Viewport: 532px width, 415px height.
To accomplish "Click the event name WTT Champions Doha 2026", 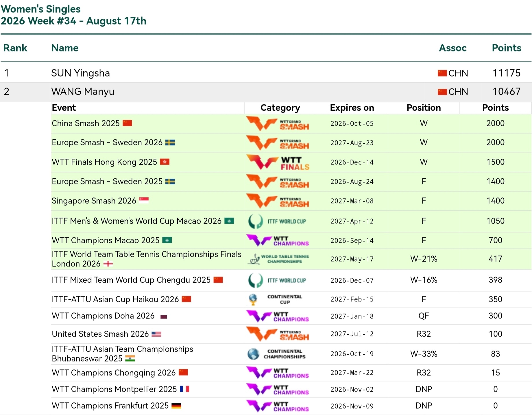I will (103, 316).
